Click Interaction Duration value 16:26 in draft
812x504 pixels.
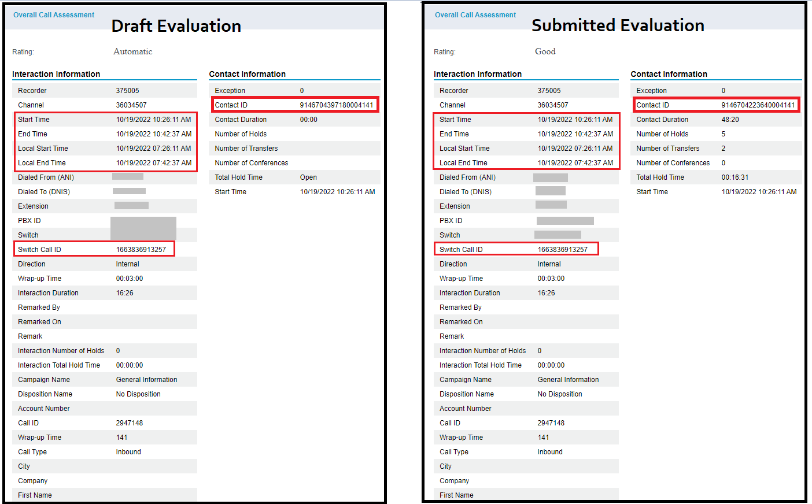tap(125, 293)
